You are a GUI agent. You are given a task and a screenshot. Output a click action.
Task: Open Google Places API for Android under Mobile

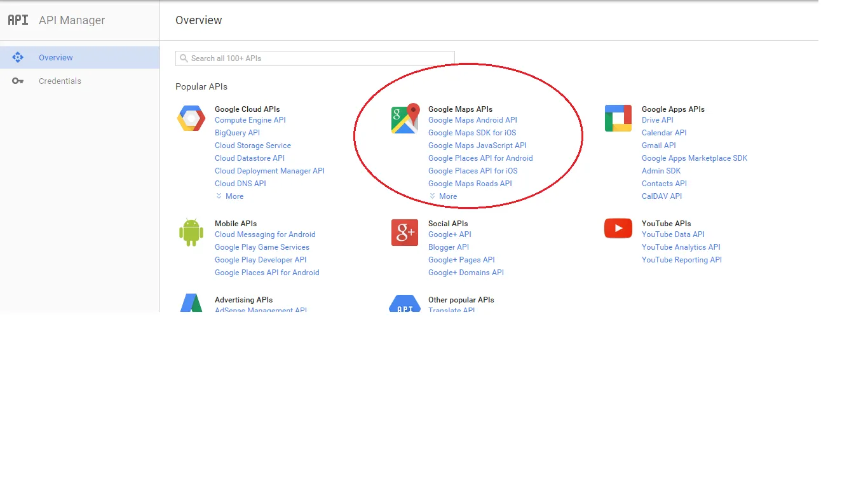pos(267,273)
